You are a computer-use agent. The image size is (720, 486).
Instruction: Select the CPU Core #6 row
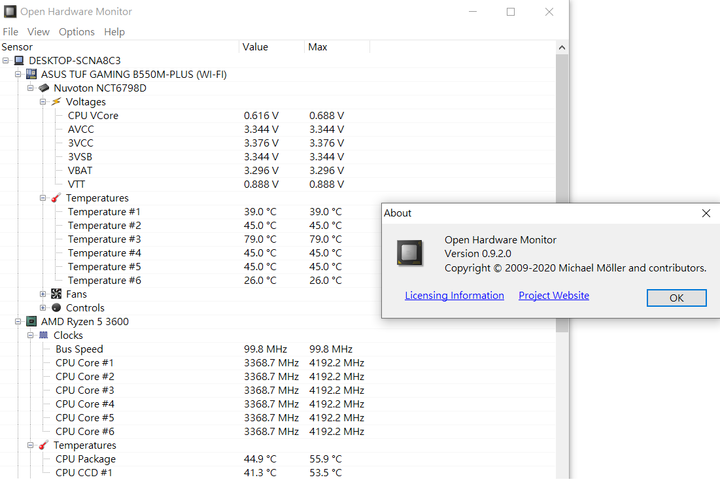278,431
